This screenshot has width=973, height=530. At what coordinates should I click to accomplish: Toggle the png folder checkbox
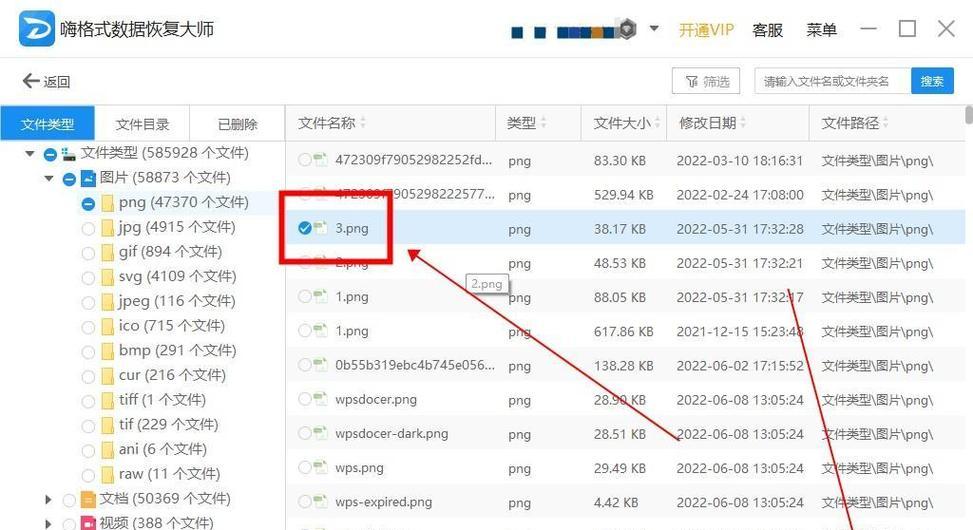tap(88, 204)
